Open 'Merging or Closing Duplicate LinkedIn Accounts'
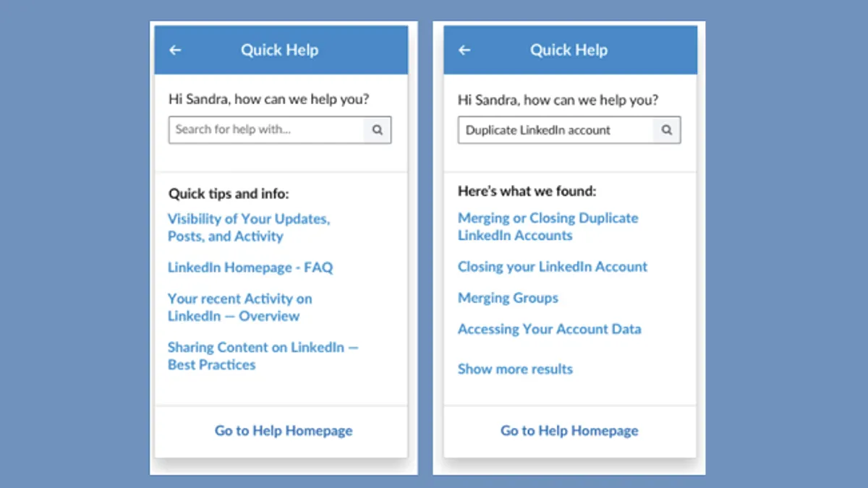The height and width of the screenshot is (488, 868). (x=548, y=226)
